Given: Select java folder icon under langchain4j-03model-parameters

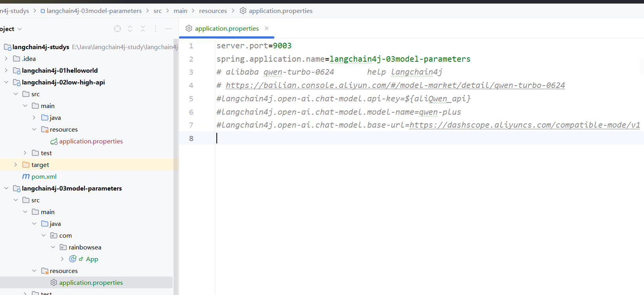Looking at the screenshot, I should (45, 224).
